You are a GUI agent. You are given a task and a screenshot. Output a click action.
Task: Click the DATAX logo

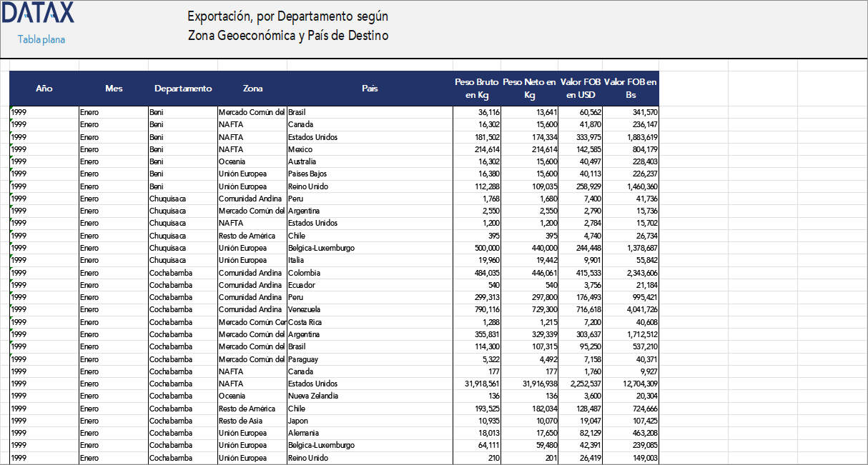click(x=39, y=13)
